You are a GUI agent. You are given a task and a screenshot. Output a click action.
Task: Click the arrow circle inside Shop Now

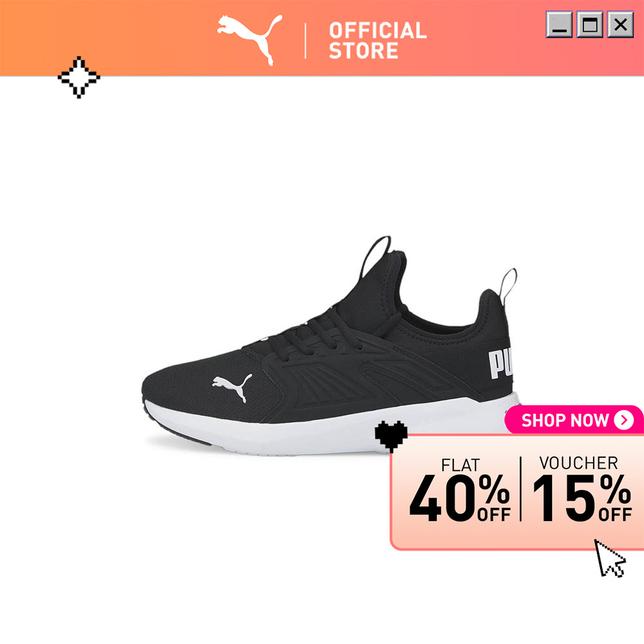pyautogui.click(x=623, y=420)
